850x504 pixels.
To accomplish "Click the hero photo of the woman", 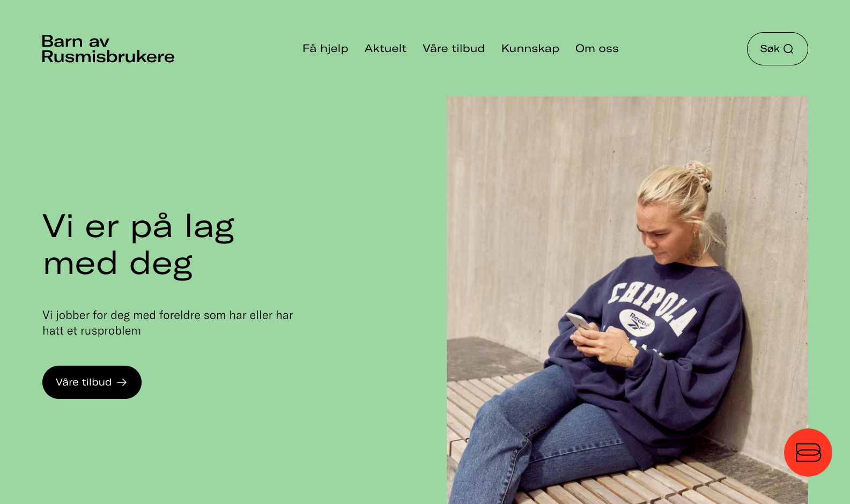I will pos(627,300).
